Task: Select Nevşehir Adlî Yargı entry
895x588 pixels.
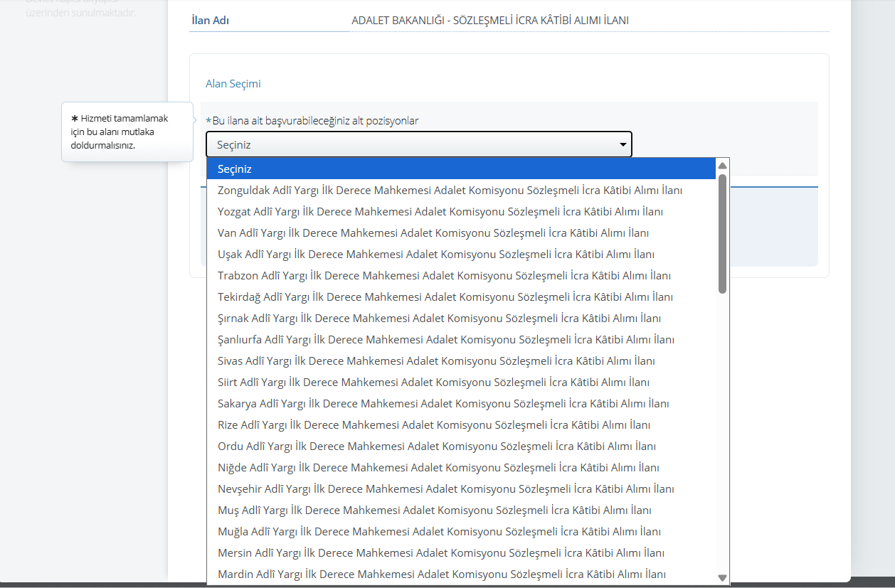Action: coord(461,489)
